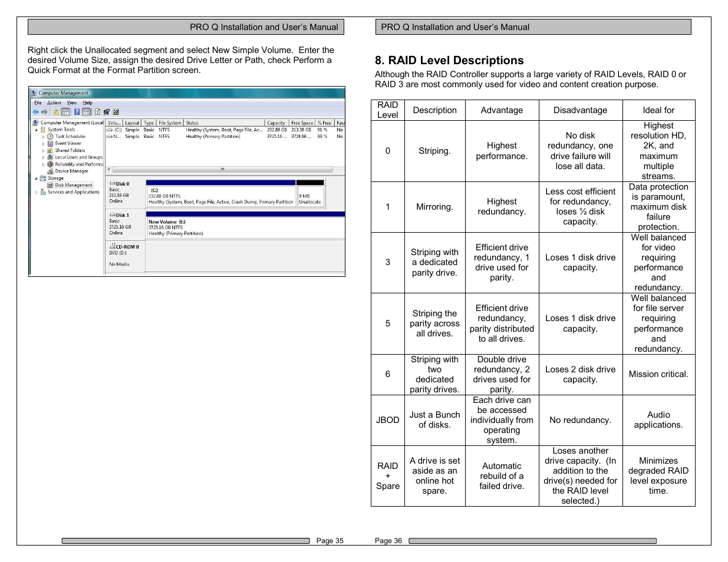The image size is (728, 562).
Task: Click the Services and Applications icon
Action: (x=43, y=192)
